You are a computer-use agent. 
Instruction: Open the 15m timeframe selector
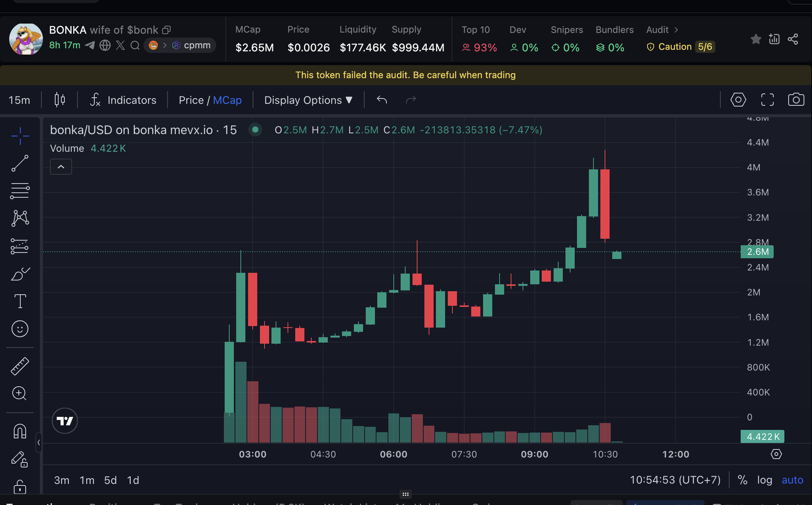(x=19, y=100)
